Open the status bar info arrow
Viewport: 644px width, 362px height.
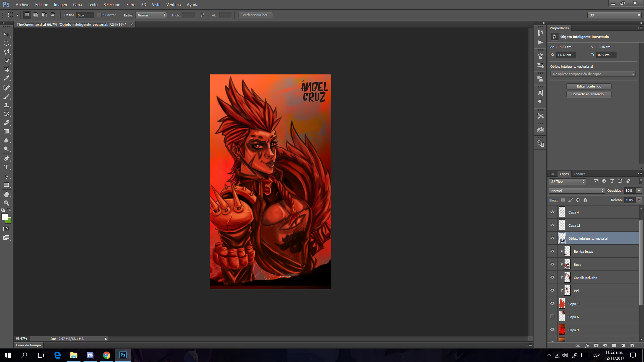pyautogui.click(x=106, y=339)
